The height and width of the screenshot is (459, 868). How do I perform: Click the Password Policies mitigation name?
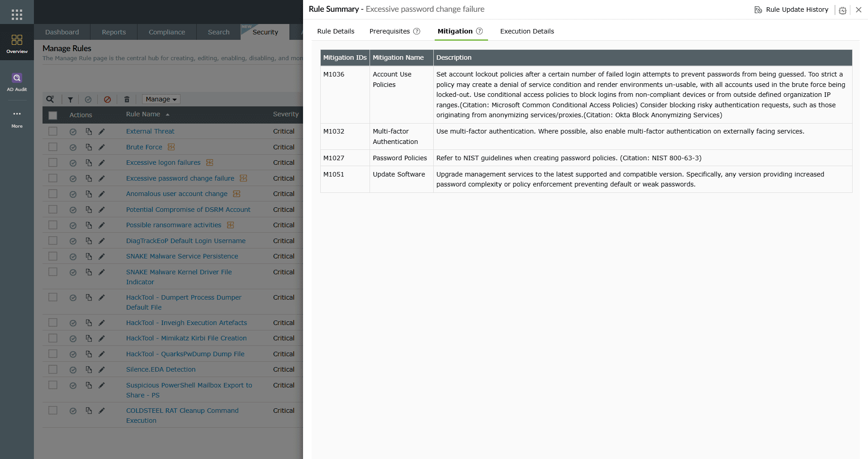[x=400, y=158]
